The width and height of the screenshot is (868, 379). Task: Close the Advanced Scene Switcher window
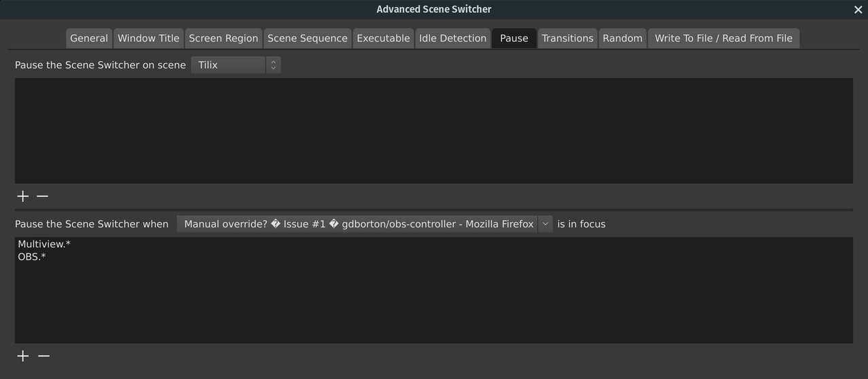pyautogui.click(x=858, y=10)
